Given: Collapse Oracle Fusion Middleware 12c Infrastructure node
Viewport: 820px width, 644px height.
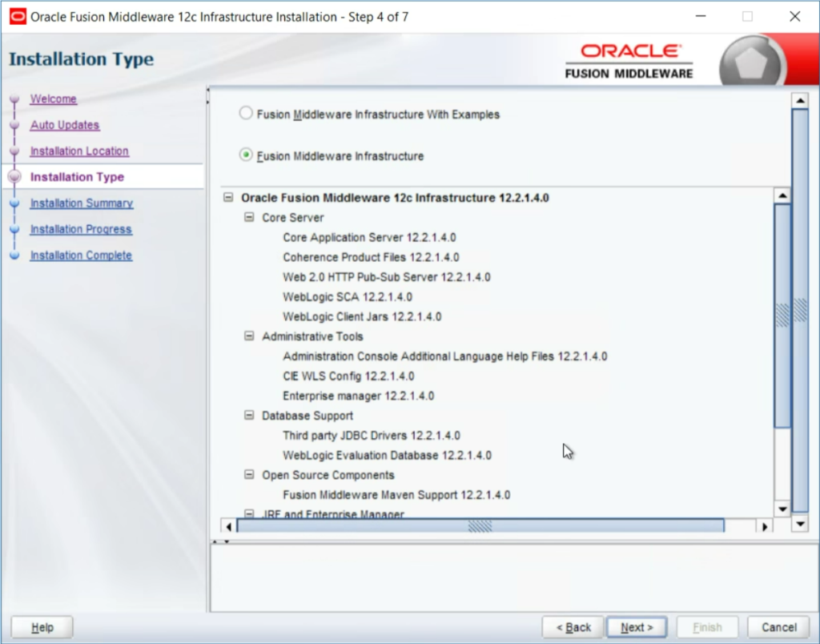Looking at the screenshot, I should point(228,197).
